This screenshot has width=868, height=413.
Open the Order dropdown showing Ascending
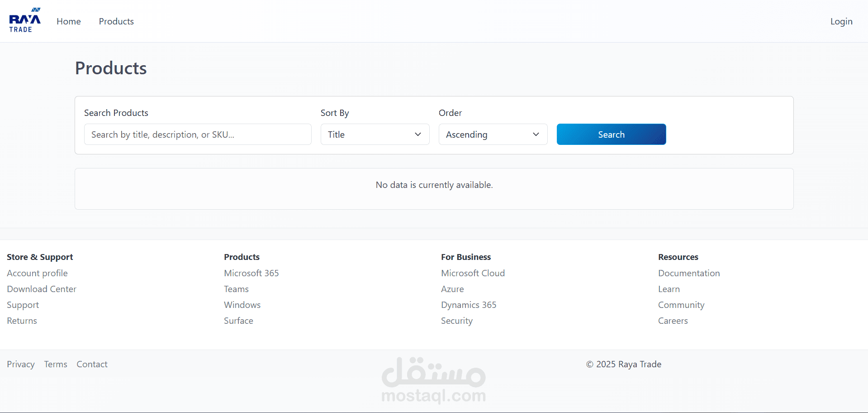click(493, 134)
